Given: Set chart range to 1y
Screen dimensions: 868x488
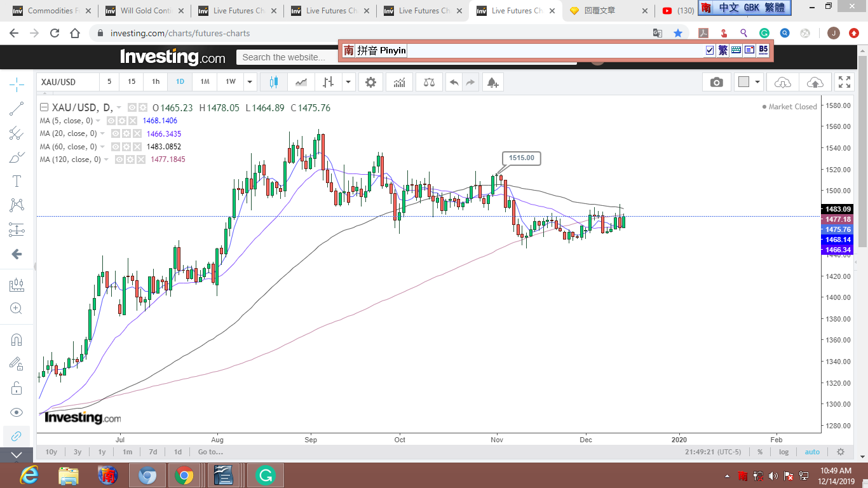Looking at the screenshot, I should pyautogui.click(x=102, y=452).
